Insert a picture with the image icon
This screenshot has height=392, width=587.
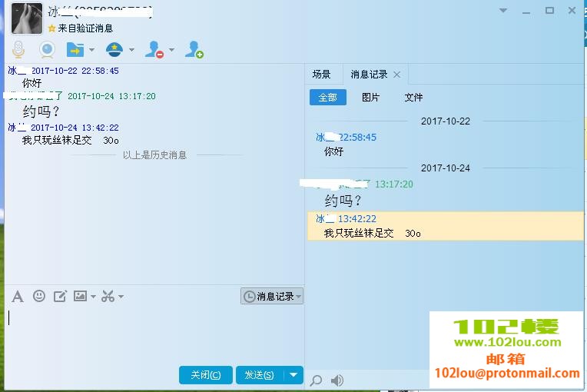coord(80,296)
